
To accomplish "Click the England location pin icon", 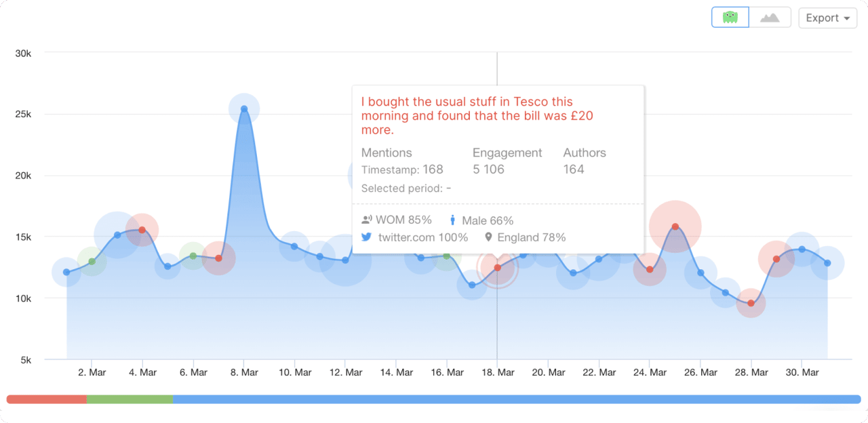I will (488, 237).
